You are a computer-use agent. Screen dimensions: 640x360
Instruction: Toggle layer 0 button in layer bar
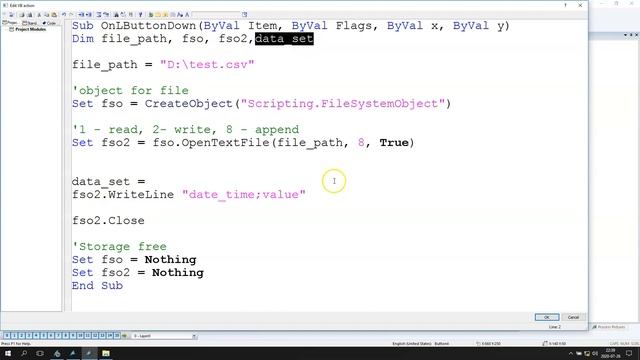coord(7,336)
